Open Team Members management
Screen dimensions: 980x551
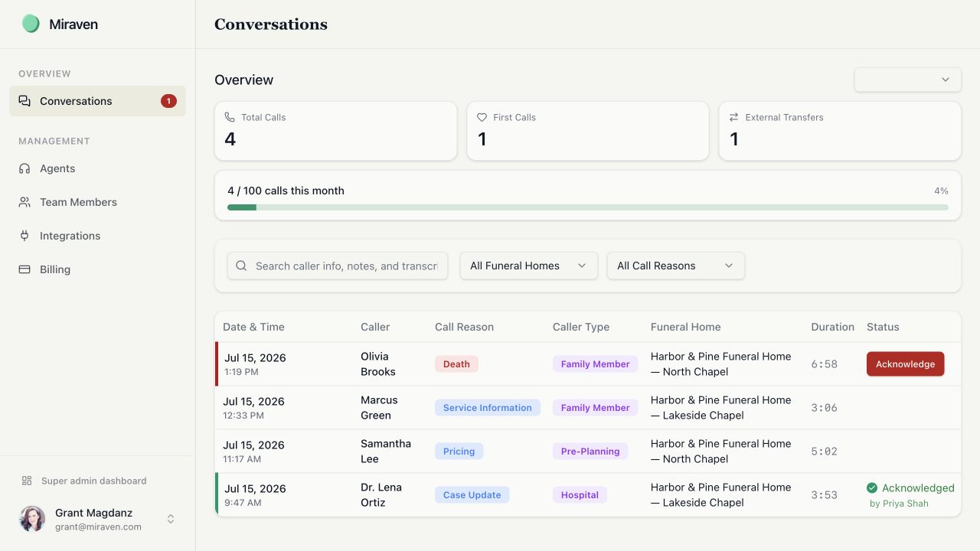(x=97, y=202)
